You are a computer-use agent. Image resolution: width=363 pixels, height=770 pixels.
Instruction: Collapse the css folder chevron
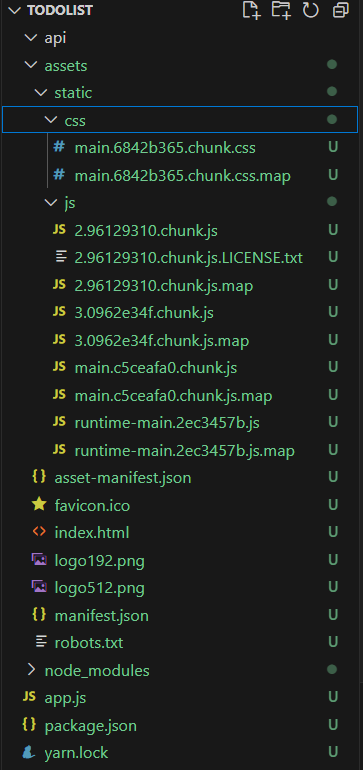coord(51,120)
